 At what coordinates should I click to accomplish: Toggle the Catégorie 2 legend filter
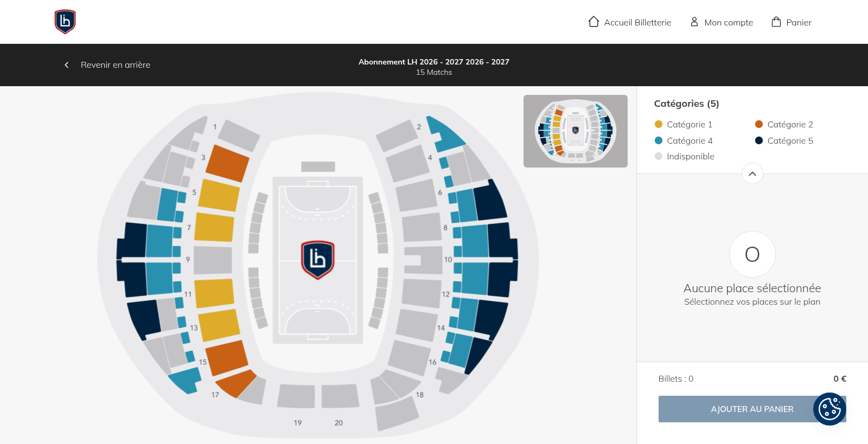(x=784, y=124)
